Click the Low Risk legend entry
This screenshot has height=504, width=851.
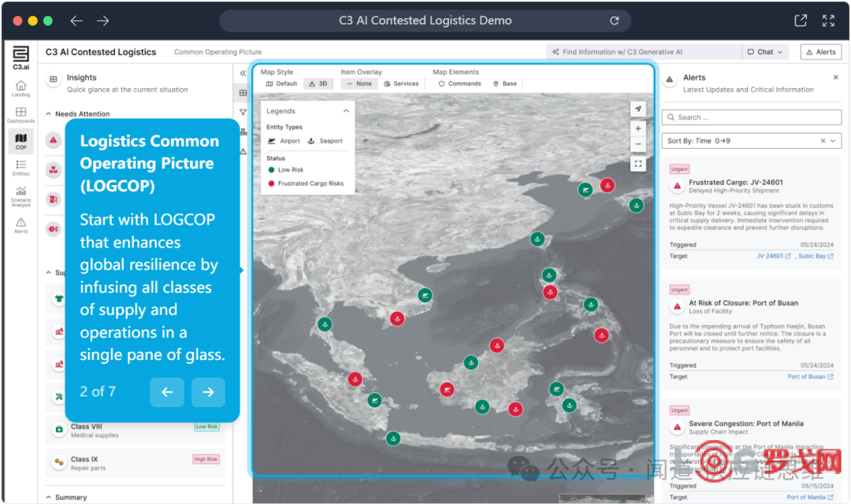(286, 170)
